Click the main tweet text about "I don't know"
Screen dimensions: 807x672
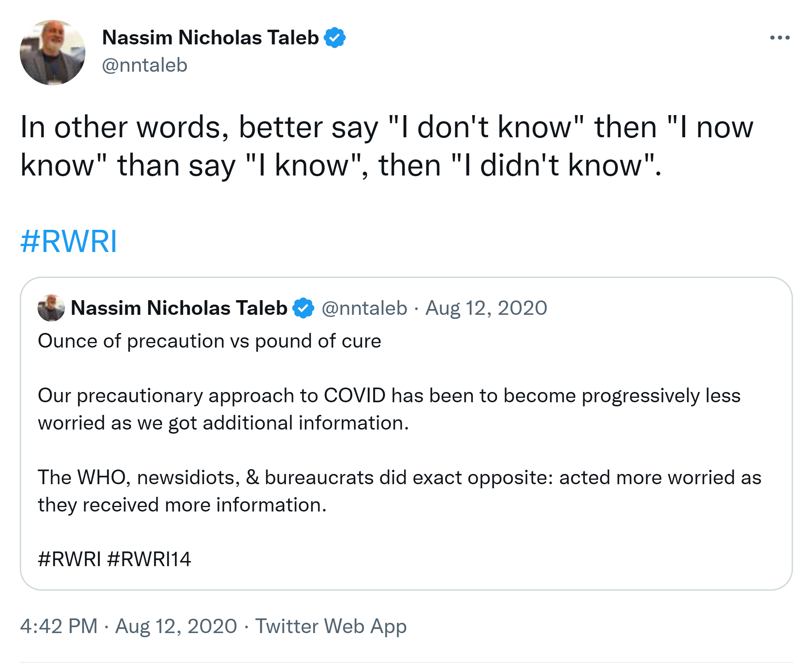point(384,146)
